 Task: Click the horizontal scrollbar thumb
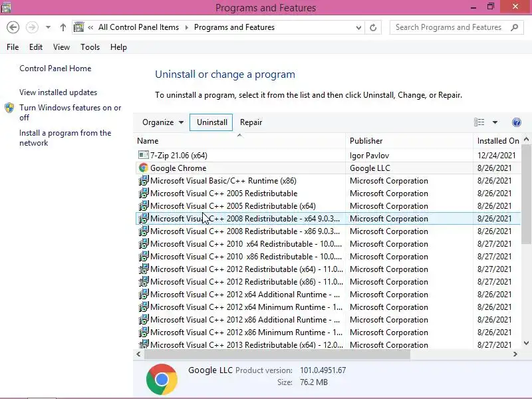(x=277, y=354)
